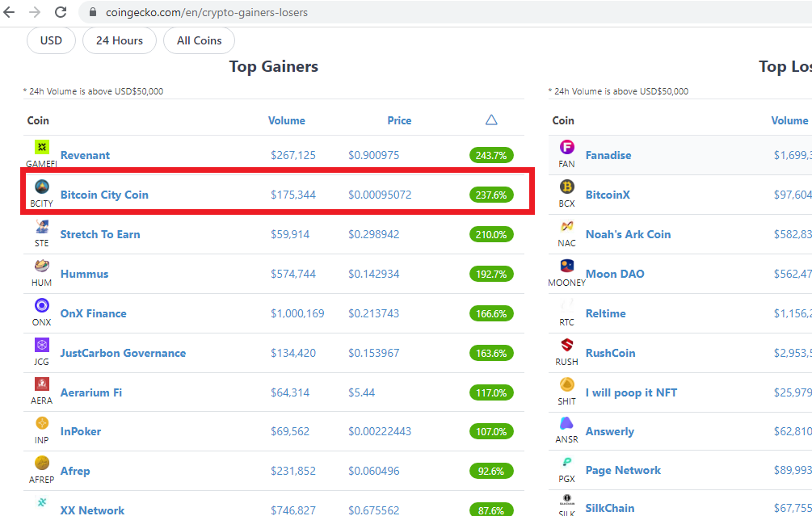This screenshot has height=516, width=812.
Task: Click InPoker price $0.00222443
Action: pyautogui.click(x=380, y=432)
